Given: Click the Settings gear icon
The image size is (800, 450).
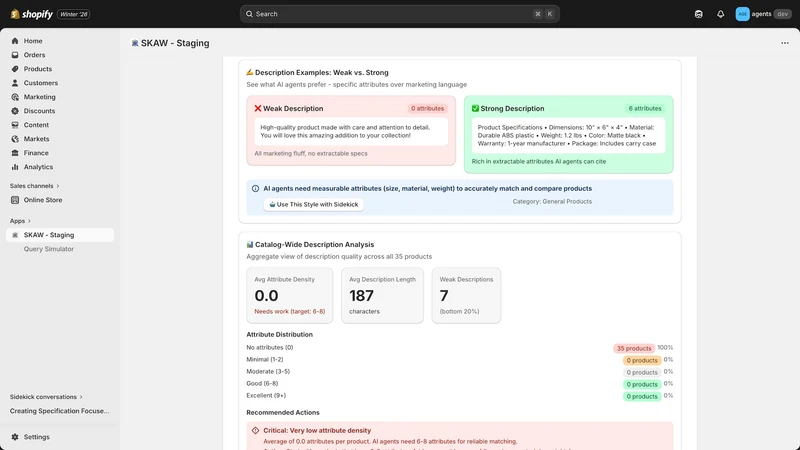Looking at the screenshot, I should tap(15, 437).
